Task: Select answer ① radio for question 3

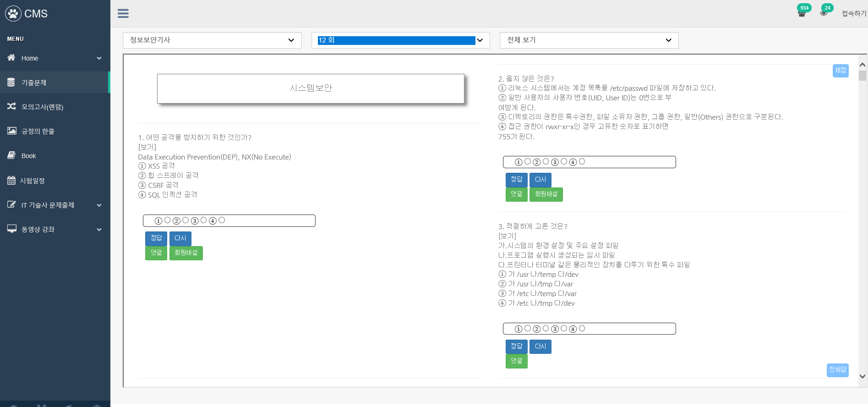Action: pyautogui.click(x=528, y=329)
